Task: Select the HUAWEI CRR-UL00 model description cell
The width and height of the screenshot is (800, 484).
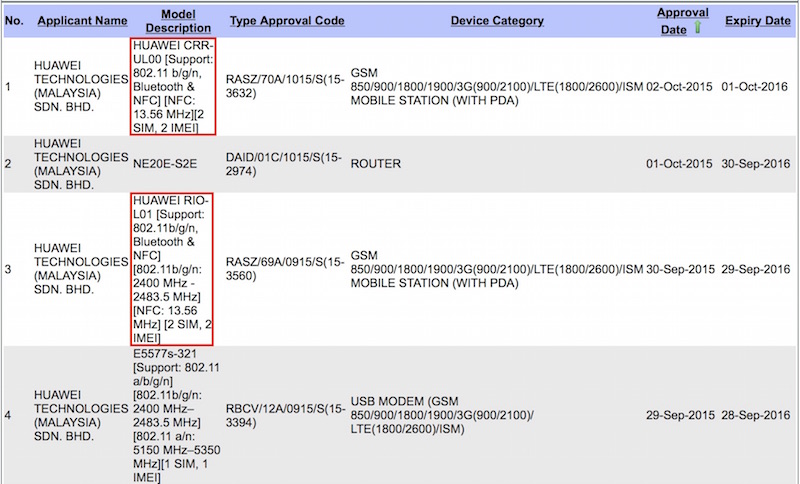Action: (x=173, y=87)
